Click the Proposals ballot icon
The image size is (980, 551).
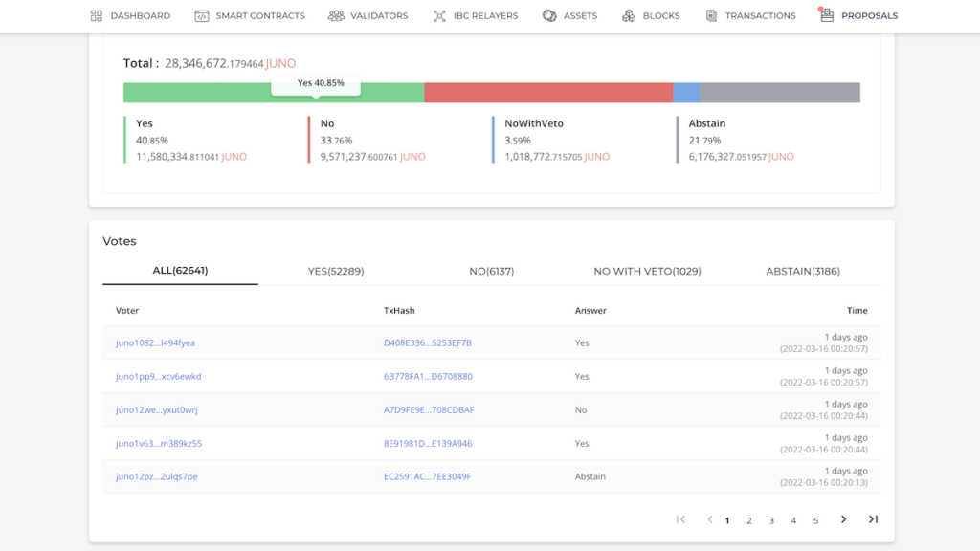826,14
